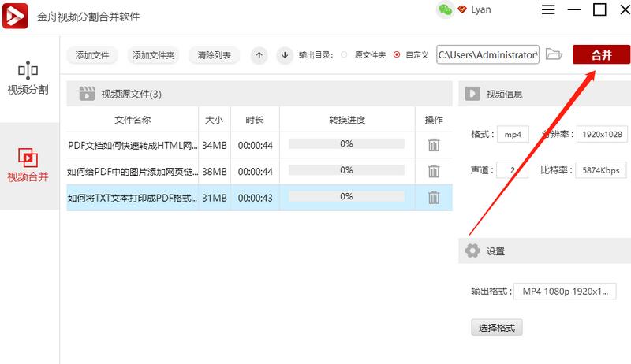Click the output directory path field

point(487,55)
